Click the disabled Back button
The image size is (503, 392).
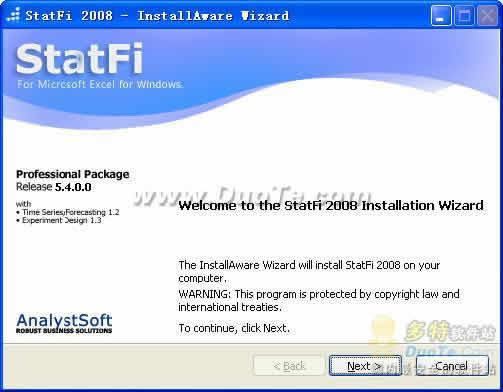pos(288,366)
